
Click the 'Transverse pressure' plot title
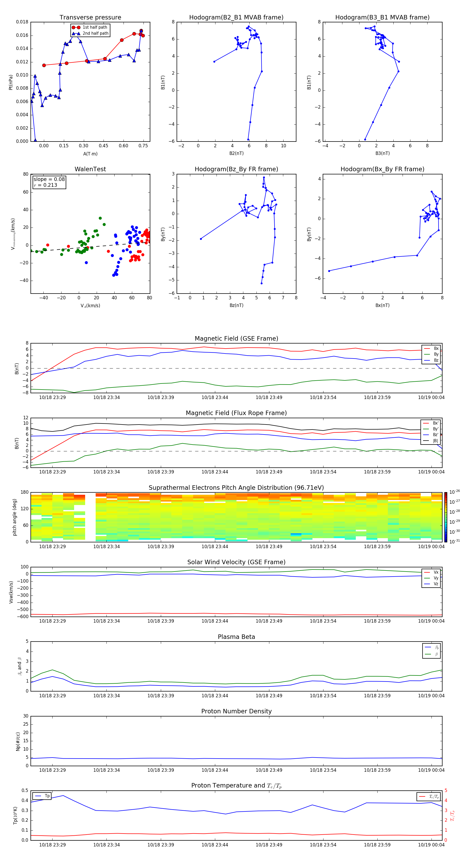pyautogui.click(x=90, y=18)
